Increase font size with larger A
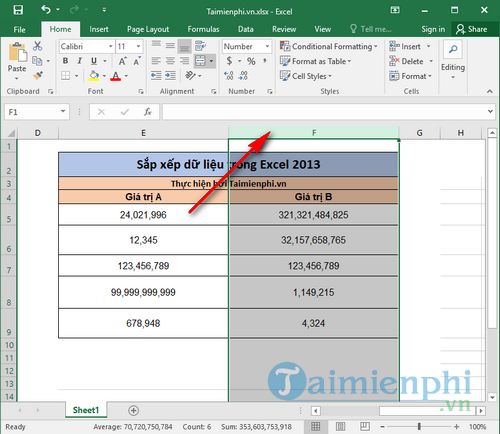 click(122, 61)
